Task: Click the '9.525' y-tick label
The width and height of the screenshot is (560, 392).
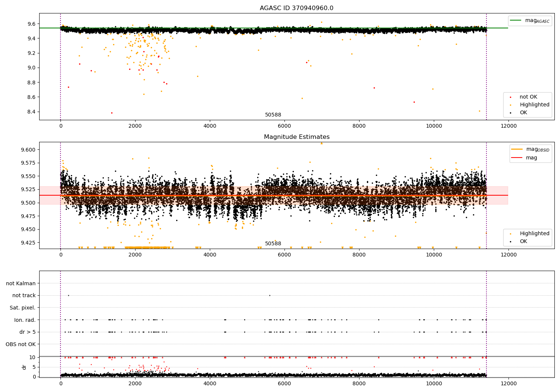Action: click(28, 190)
